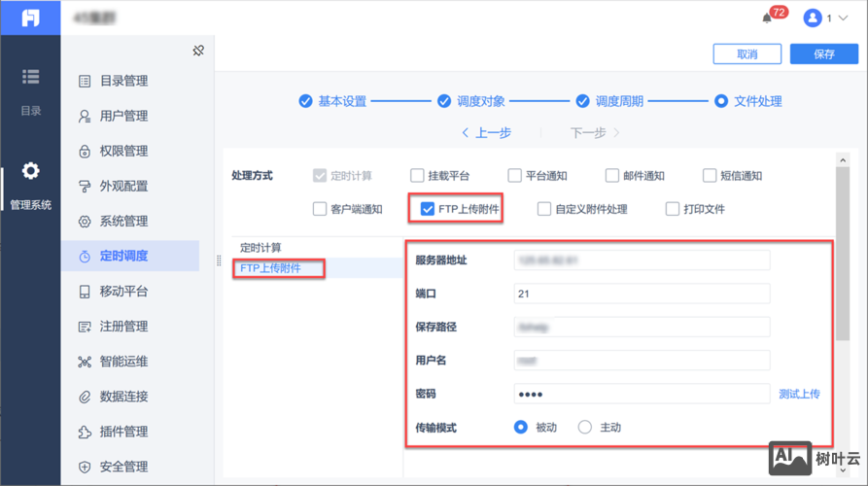Click the 外观配置 paint roller icon
Image resolution: width=868 pixels, height=486 pixels.
click(85, 187)
